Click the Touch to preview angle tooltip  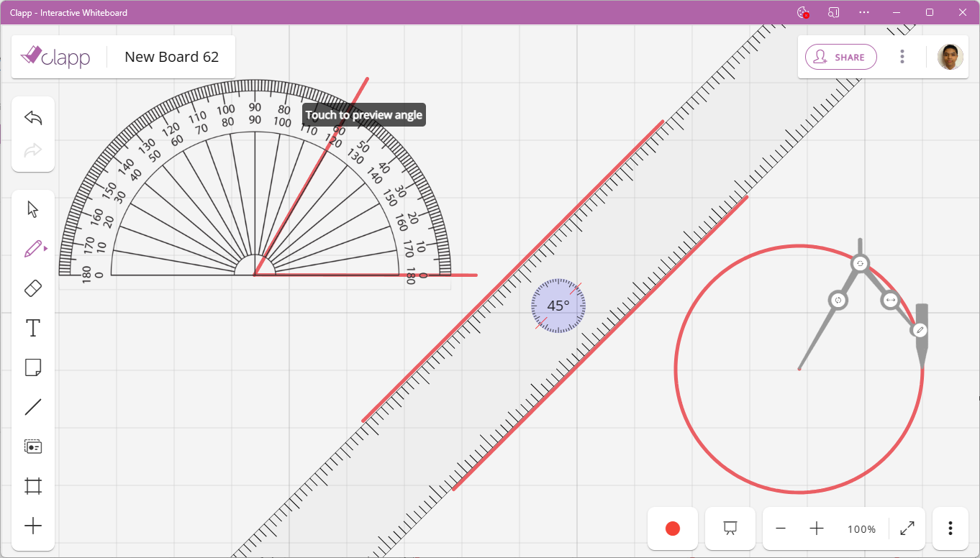pos(363,114)
